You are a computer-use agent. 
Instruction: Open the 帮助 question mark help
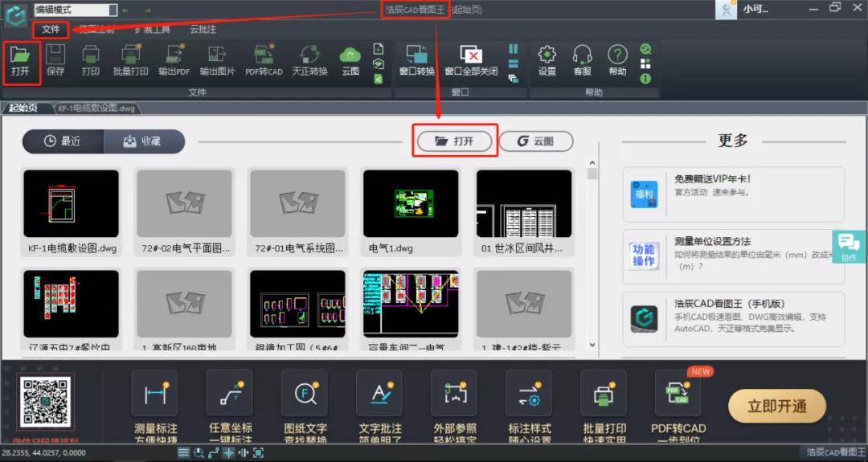point(617,60)
